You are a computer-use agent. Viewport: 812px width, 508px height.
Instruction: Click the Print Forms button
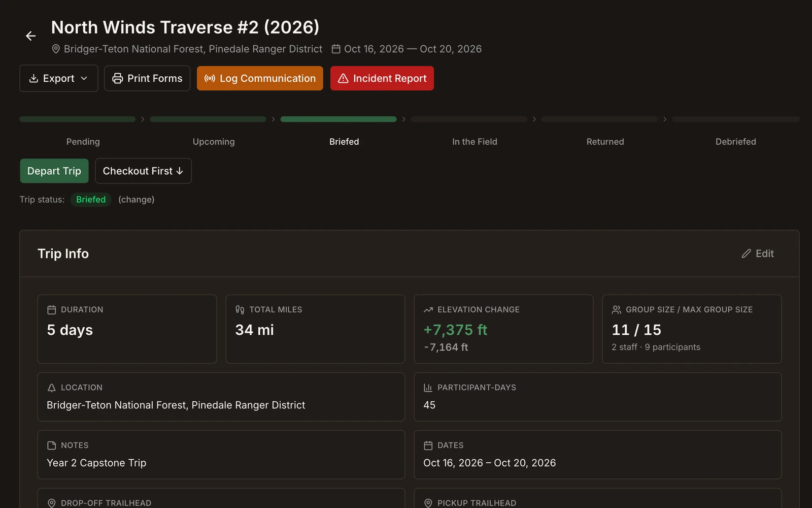147,78
